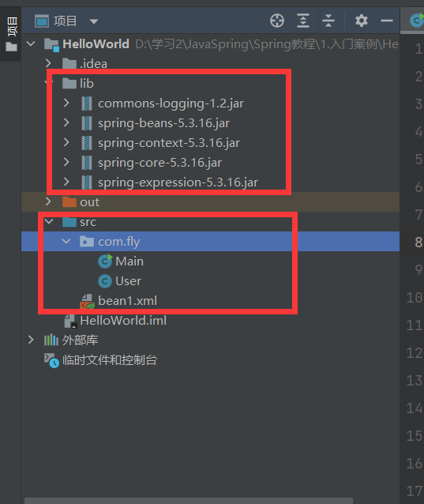Open the bean1.xml Spring config file

click(128, 301)
